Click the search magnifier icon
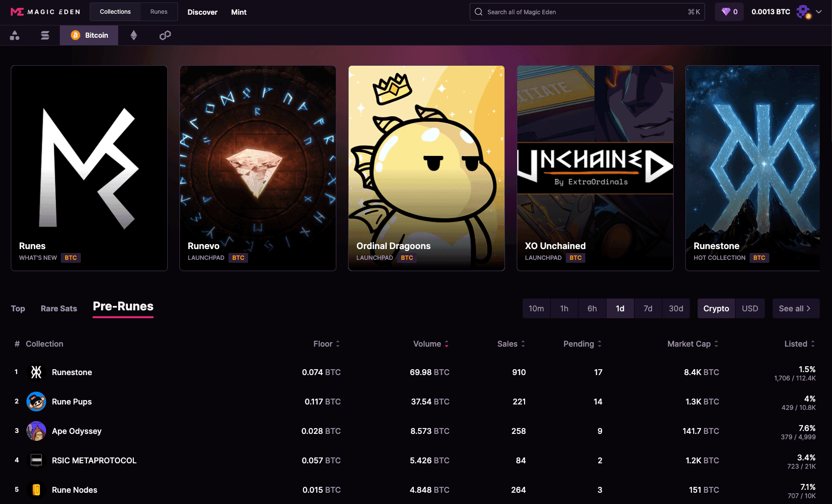Viewport: 832px width, 504px height. point(478,11)
